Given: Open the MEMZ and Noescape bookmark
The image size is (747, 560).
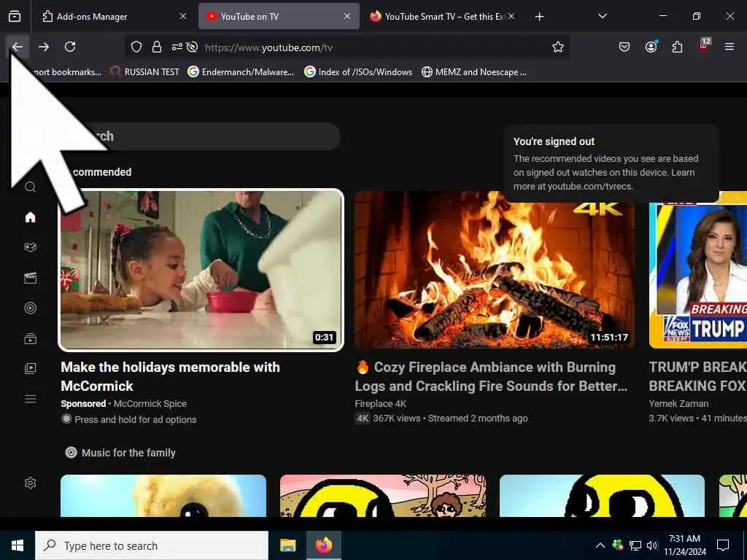Looking at the screenshot, I should pyautogui.click(x=474, y=72).
